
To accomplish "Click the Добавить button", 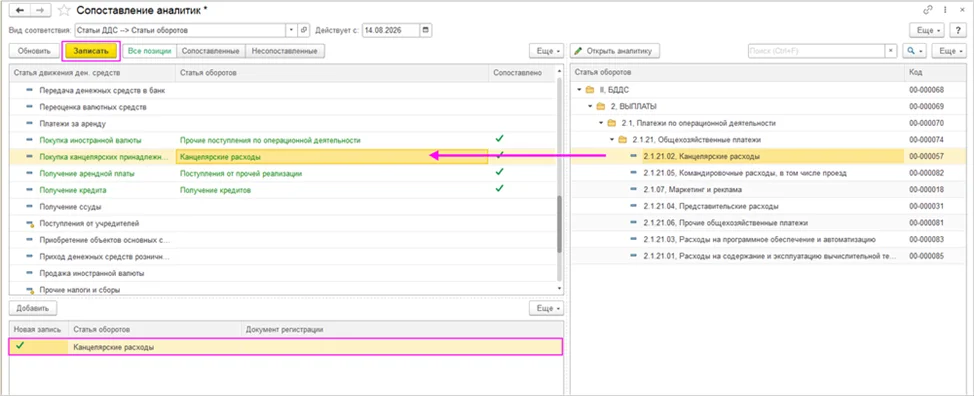I will click(34, 308).
